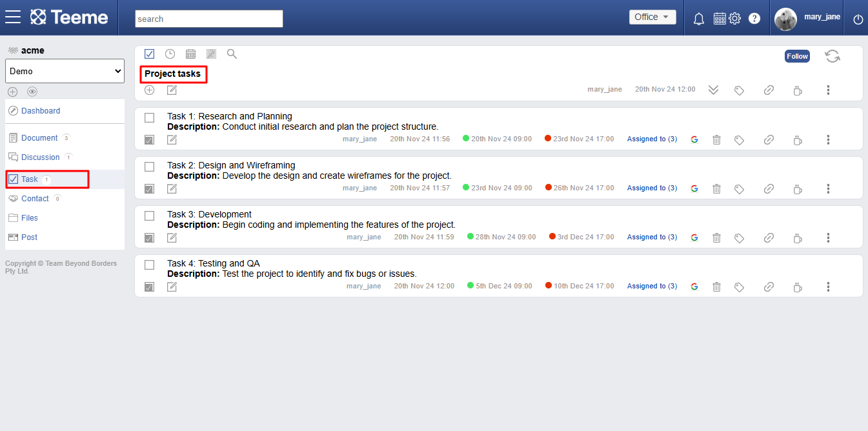Delete Task 2 with trash icon
Image resolution: width=868 pixels, height=431 pixels.
coord(716,188)
